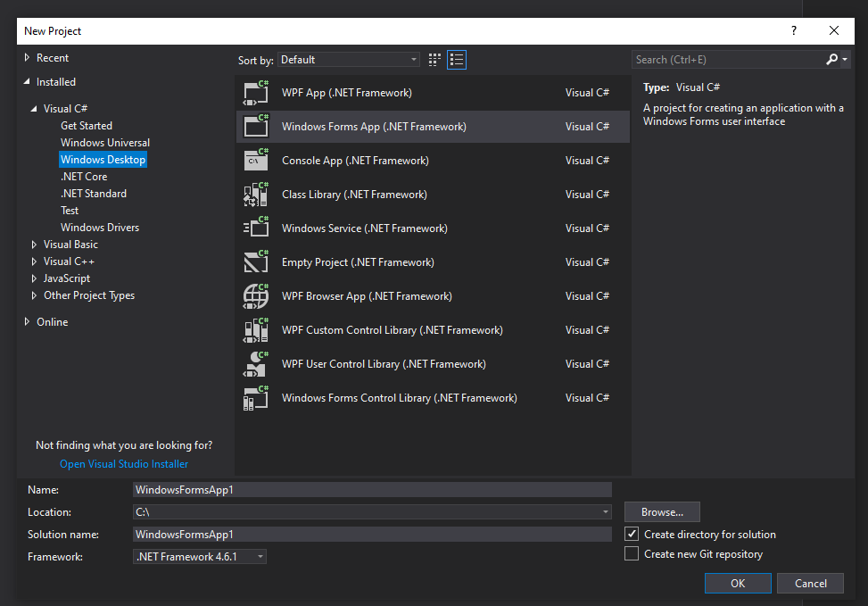This screenshot has width=868, height=606.
Task: Collapse the Visual C# node
Action: pyautogui.click(x=34, y=109)
